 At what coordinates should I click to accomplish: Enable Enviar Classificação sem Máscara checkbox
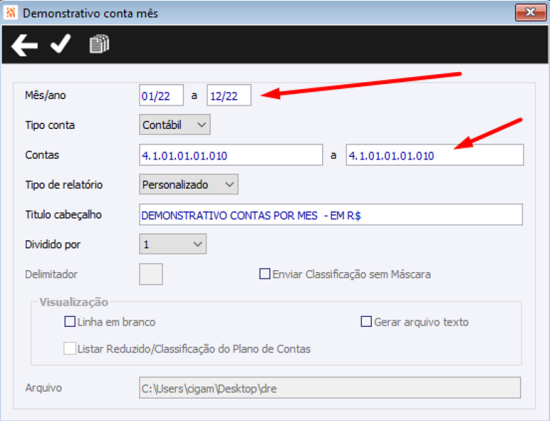point(264,274)
